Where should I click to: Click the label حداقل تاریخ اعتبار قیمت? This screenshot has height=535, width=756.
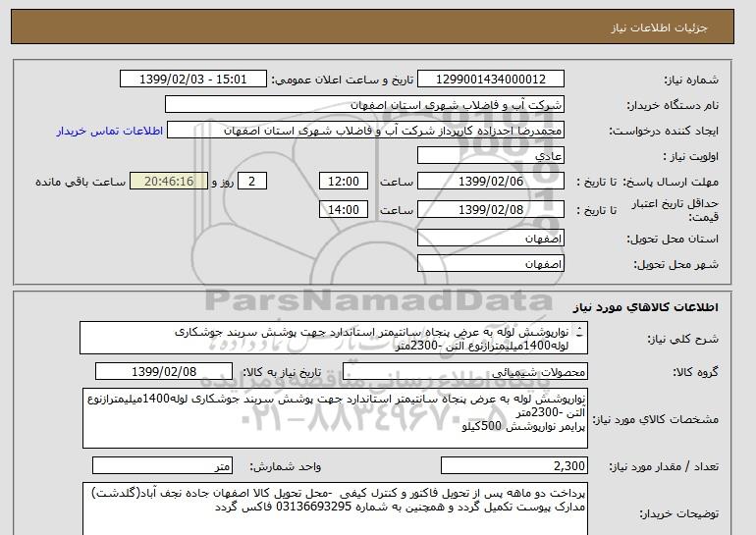675,210
